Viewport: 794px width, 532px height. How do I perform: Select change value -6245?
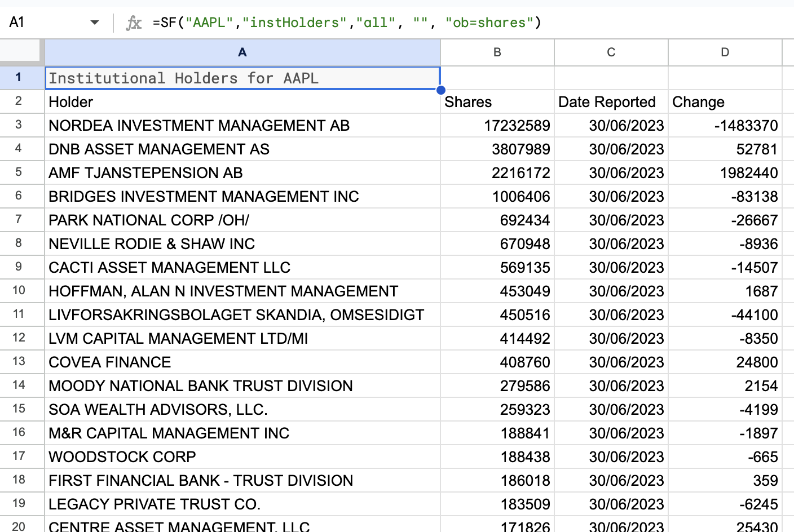click(x=725, y=504)
